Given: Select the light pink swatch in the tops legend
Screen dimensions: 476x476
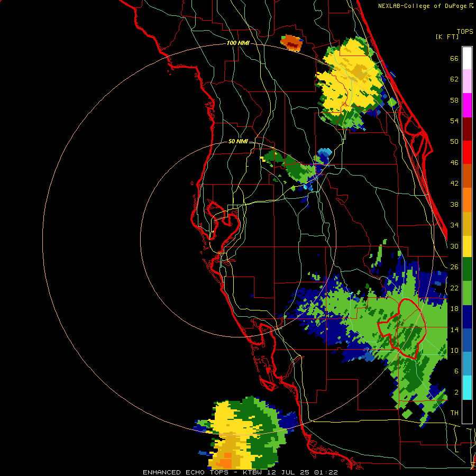Looking at the screenshot, I should 467,81.
